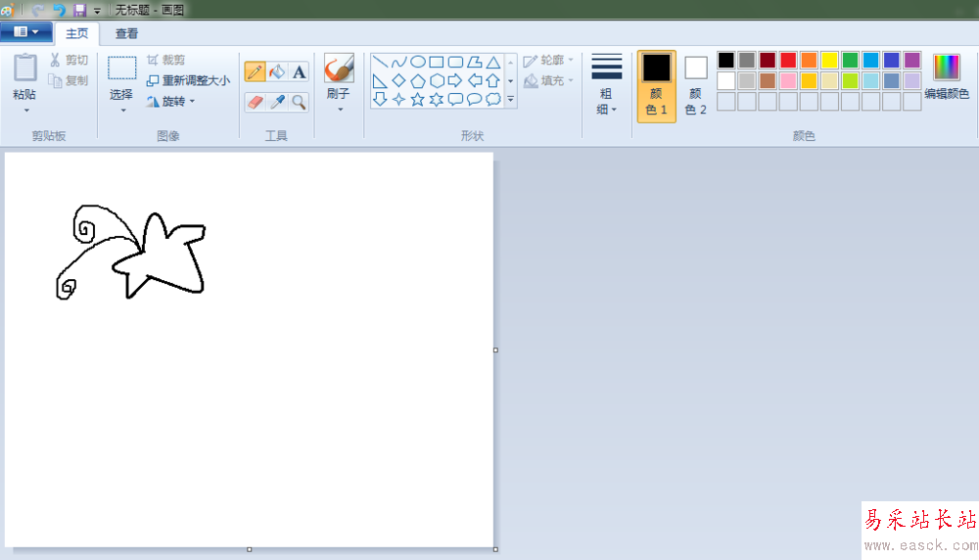Screen dimensions: 979x560
Task: Expand the shapes gallery with the bottom arrow
Action: [x=511, y=99]
